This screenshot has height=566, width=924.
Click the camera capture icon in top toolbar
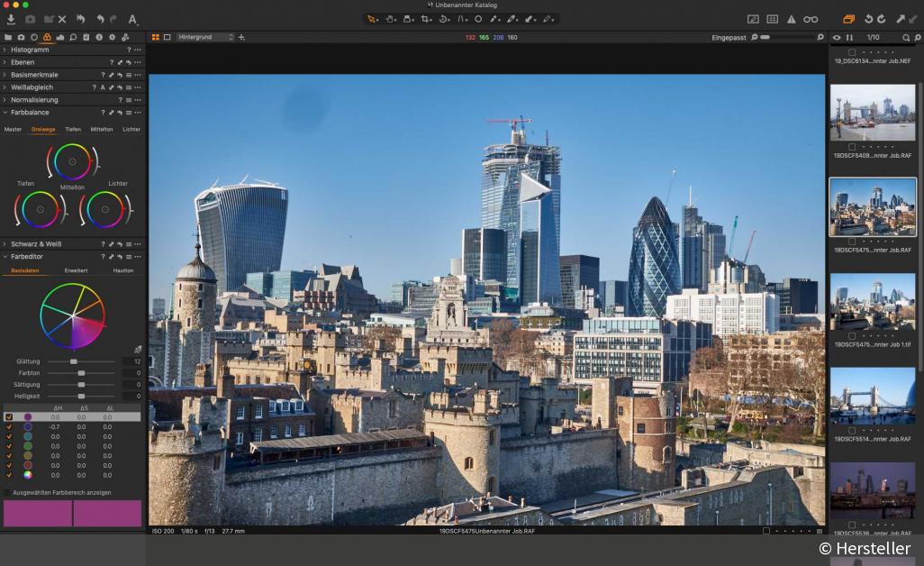click(30, 20)
